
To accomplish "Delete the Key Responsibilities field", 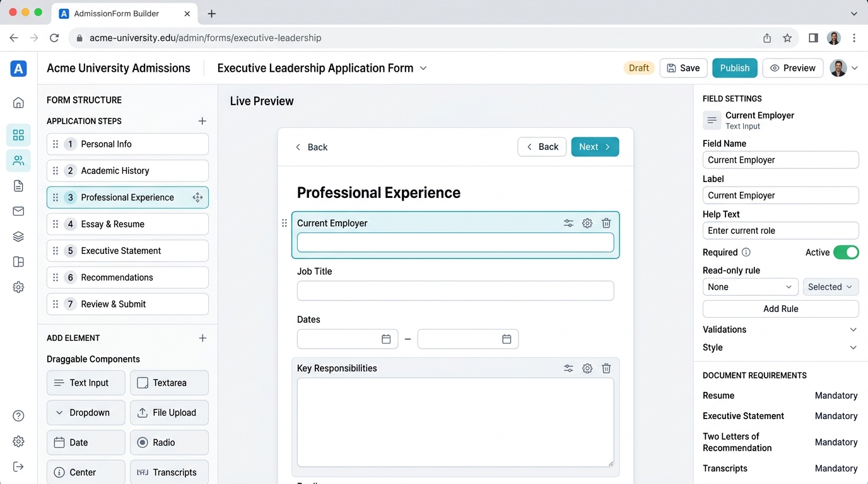I will [606, 369].
